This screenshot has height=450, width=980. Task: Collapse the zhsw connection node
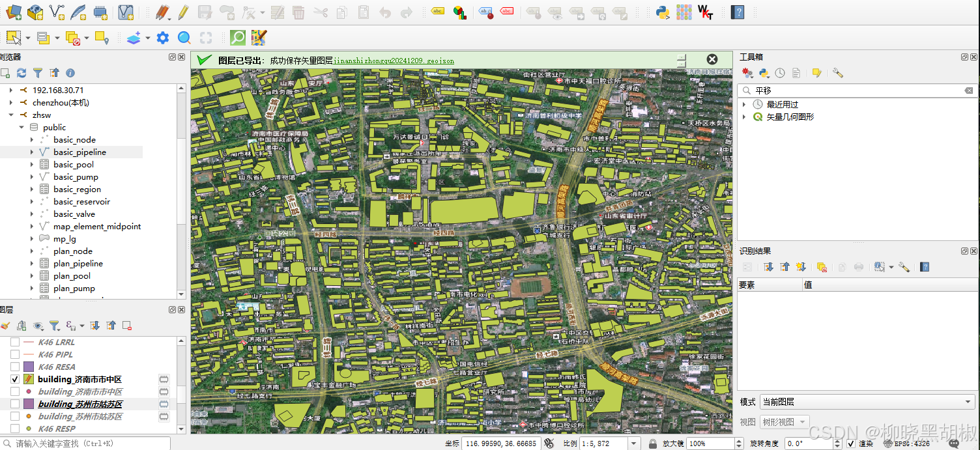(x=10, y=115)
